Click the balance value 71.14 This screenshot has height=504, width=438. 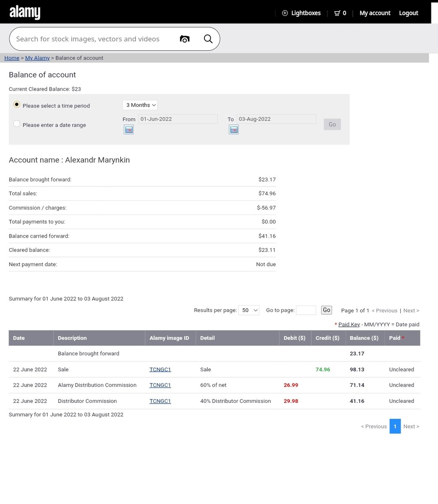[357, 385]
